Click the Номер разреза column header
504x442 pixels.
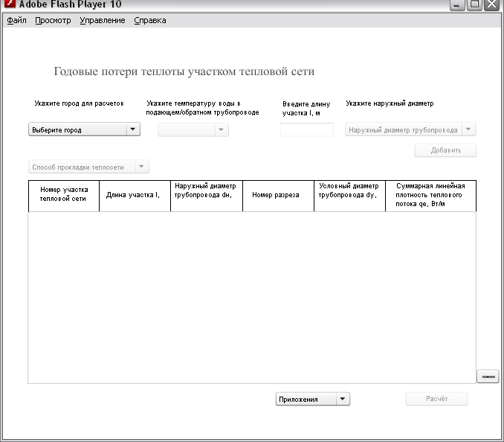point(278,196)
